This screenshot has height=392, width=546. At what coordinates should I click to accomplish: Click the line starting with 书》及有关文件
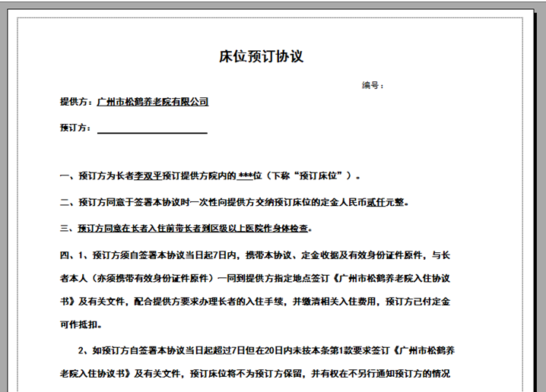tap(255, 302)
